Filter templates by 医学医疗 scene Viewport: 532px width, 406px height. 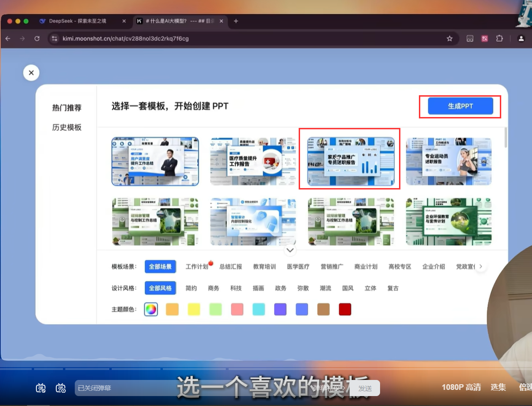point(298,266)
